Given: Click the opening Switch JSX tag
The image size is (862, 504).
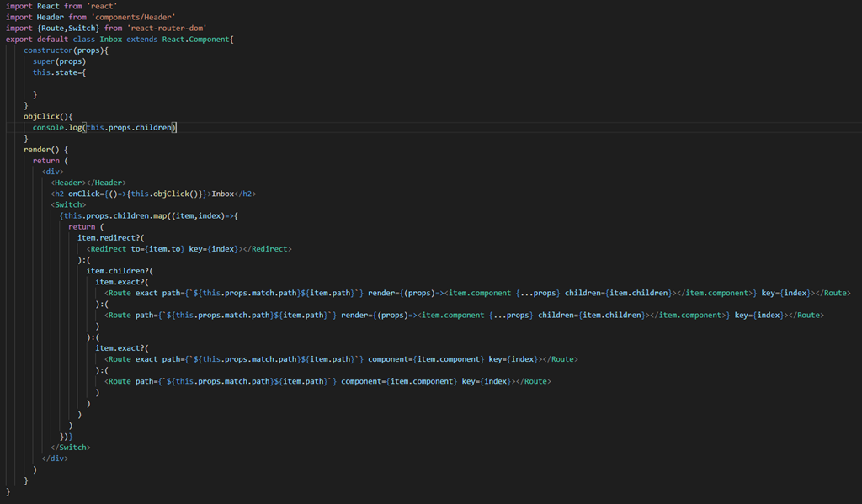Looking at the screenshot, I should click(68, 204).
